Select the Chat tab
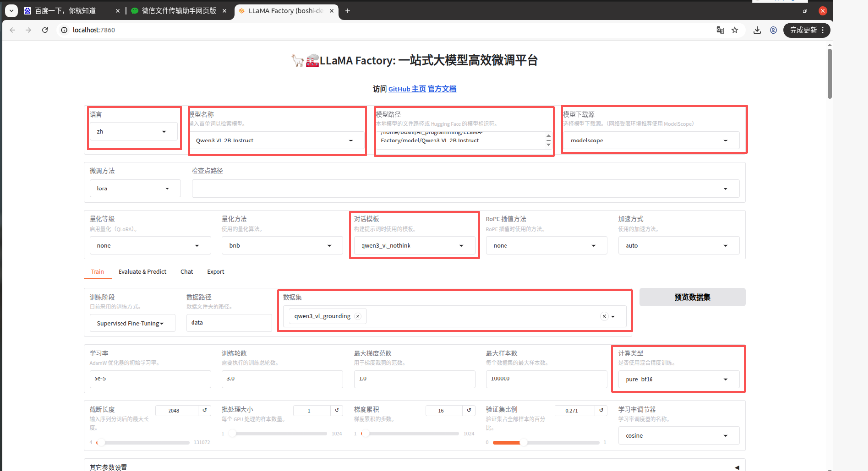The width and height of the screenshot is (868, 471). (x=187, y=272)
